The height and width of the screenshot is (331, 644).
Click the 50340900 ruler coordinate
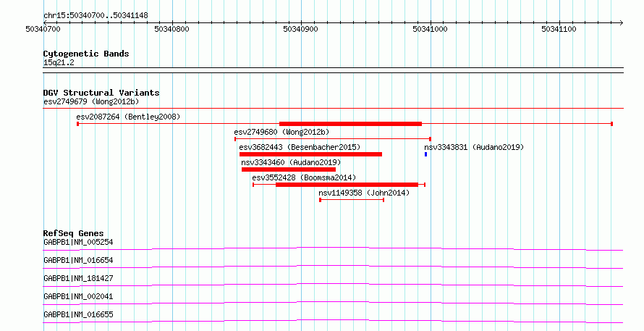(x=300, y=29)
